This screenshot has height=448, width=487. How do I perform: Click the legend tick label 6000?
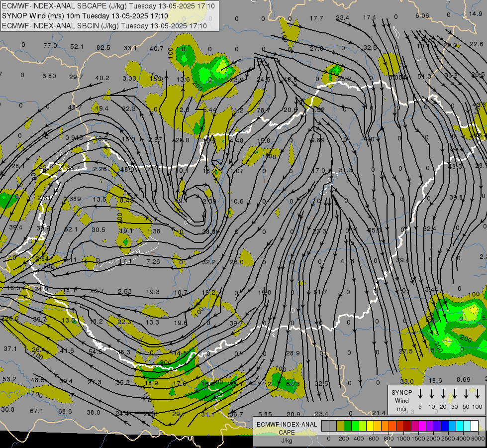click(x=478, y=439)
